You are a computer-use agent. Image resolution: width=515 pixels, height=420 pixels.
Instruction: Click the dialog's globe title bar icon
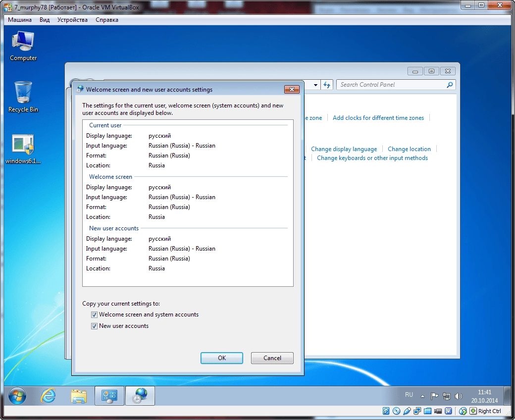pyautogui.click(x=80, y=89)
